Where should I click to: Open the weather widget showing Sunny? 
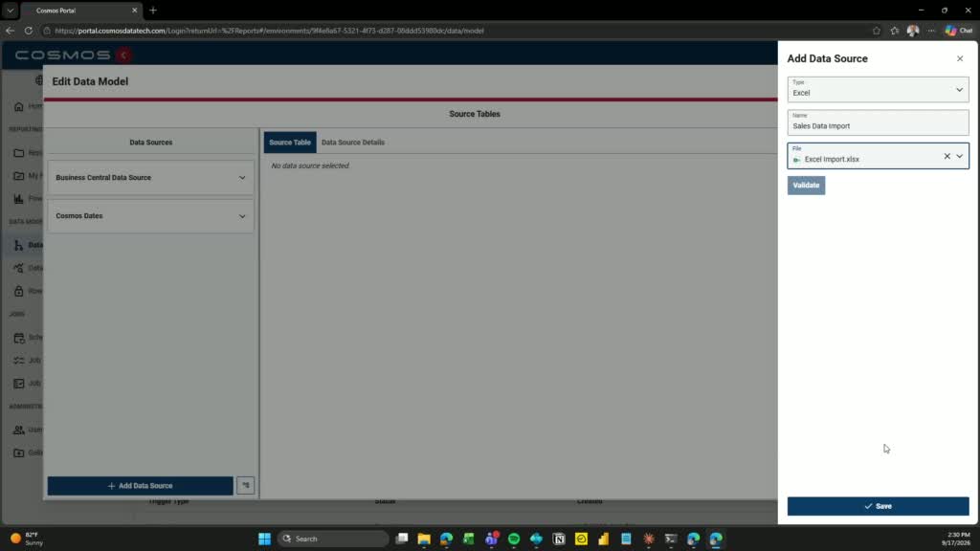tap(26, 539)
